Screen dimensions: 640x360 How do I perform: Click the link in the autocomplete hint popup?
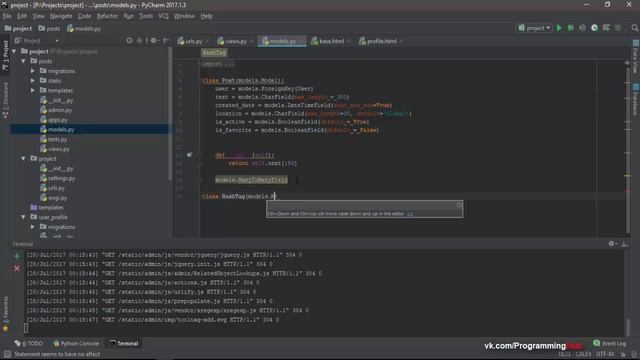pos(410,213)
